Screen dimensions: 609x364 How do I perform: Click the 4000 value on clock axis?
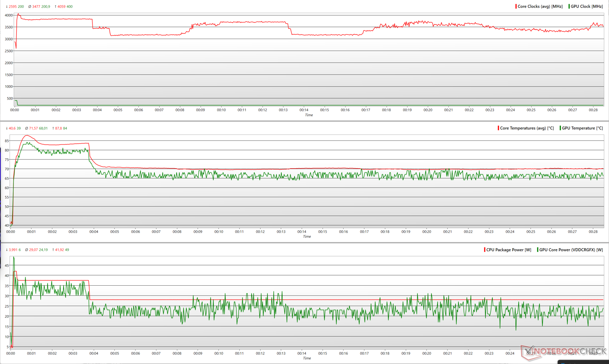pyautogui.click(x=9, y=15)
